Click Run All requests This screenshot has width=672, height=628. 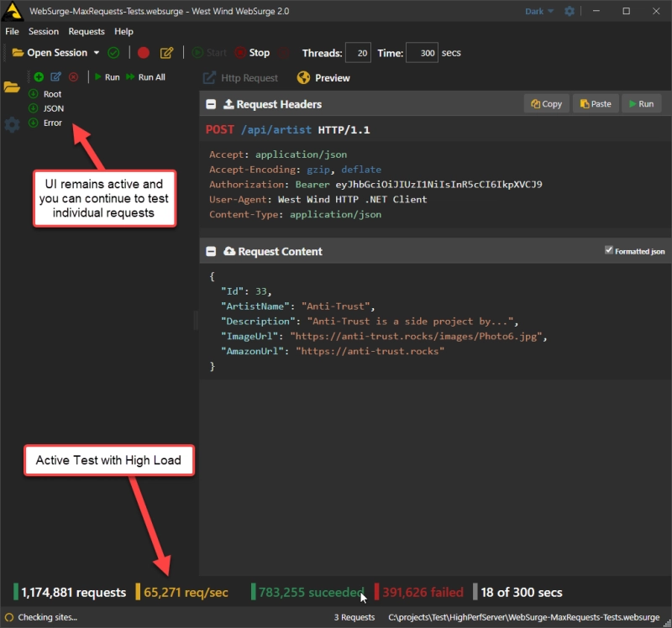point(145,77)
